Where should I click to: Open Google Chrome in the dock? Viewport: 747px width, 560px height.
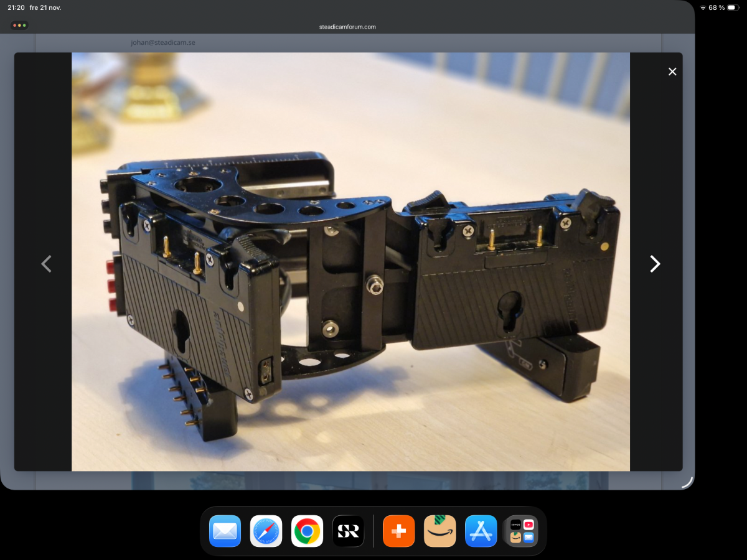click(x=307, y=531)
